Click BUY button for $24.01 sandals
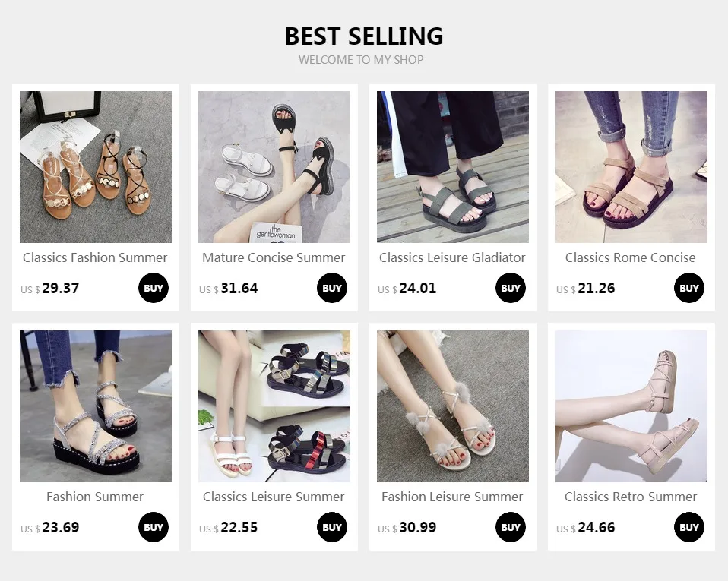728x581 pixels. tap(510, 288)
